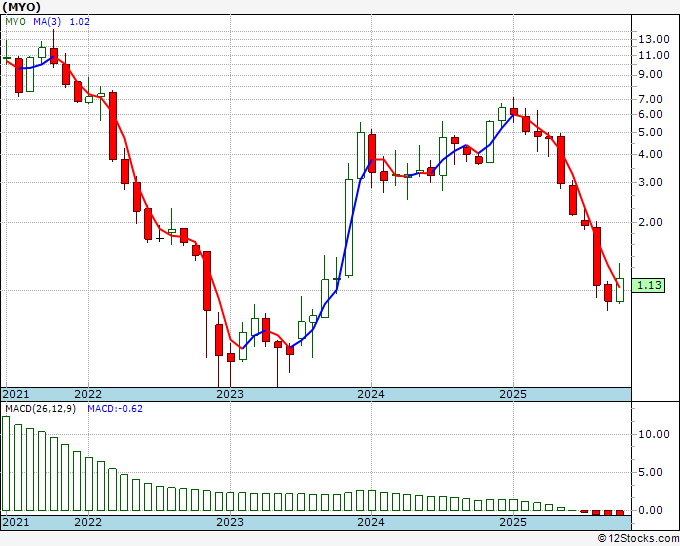Select the MACD(26,12,9) indicator label
Viewport: 680px width, 546px height.
click(x=40, y=409)
